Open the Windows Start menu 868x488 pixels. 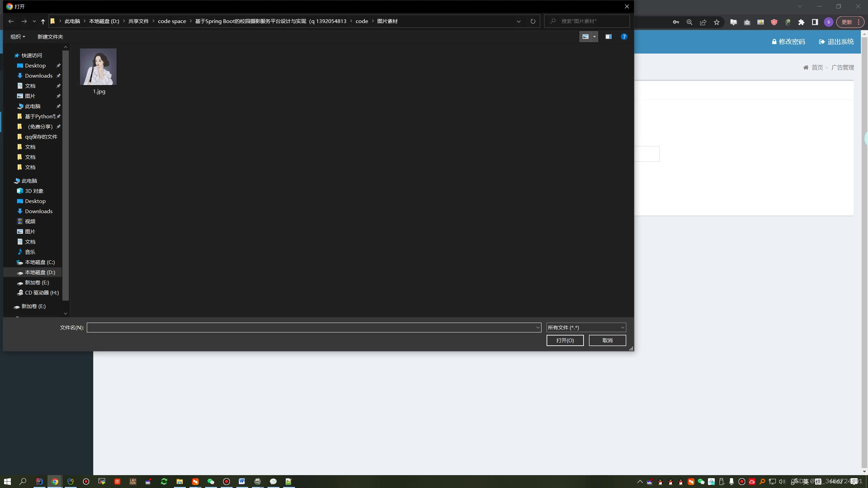click(7, 481)
